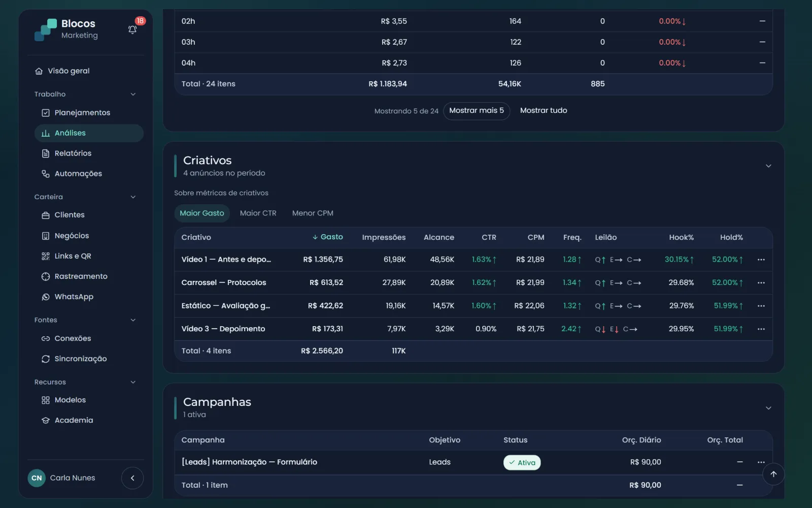Open the row menu for the Harmonização campaign
The height and width of the screenshot is (508, 812).
point(761,462)
